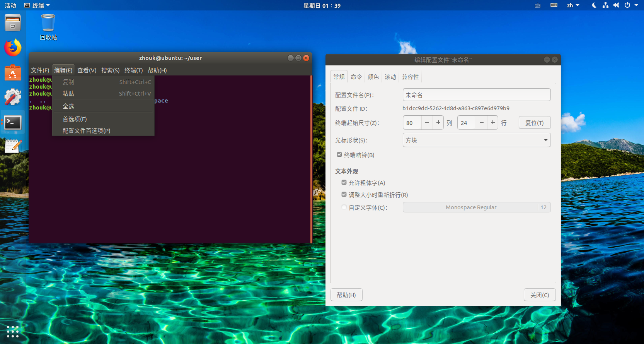Click the columns value field 80
The height and width of the screenshot is (344, 644).
pos(412,123)
